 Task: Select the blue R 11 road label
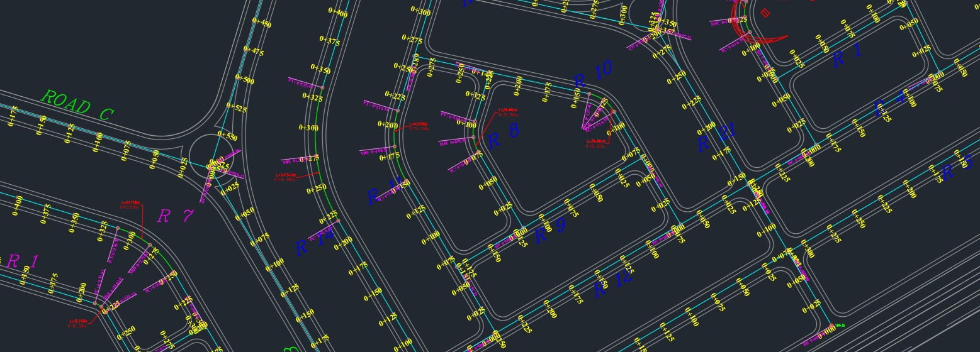pyautogui.click(x=384, y=192)
